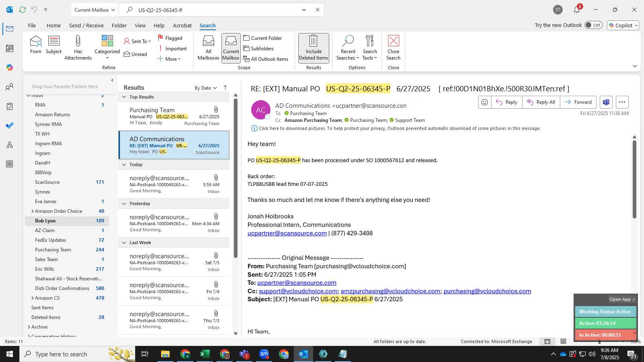Open To Do checkmark in navigation bar
Viewport: 644px width, 362px height.
pyautogui.click(x=10, y=125)
